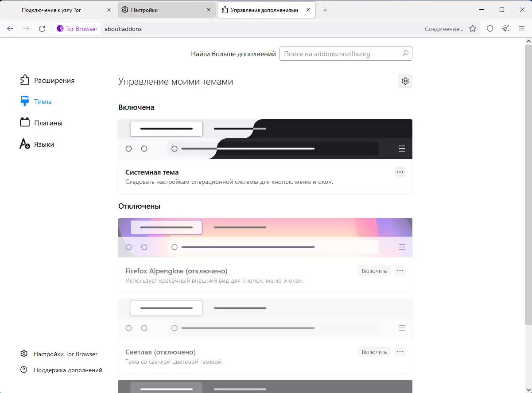Click the Соединение... label in address bar
Viewport: 532px width, 393px height.
click(x=444, y=29)
